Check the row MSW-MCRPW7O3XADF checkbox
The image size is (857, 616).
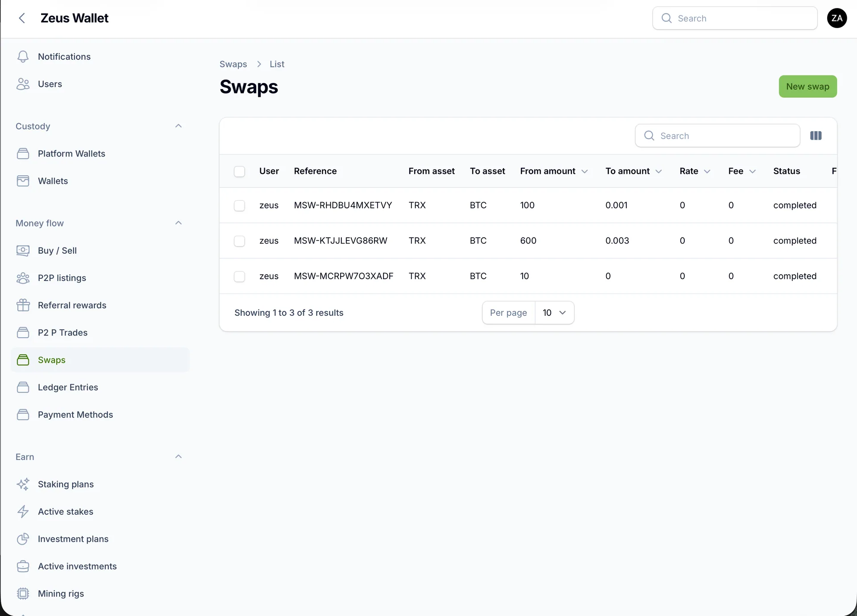coord(239,276)
